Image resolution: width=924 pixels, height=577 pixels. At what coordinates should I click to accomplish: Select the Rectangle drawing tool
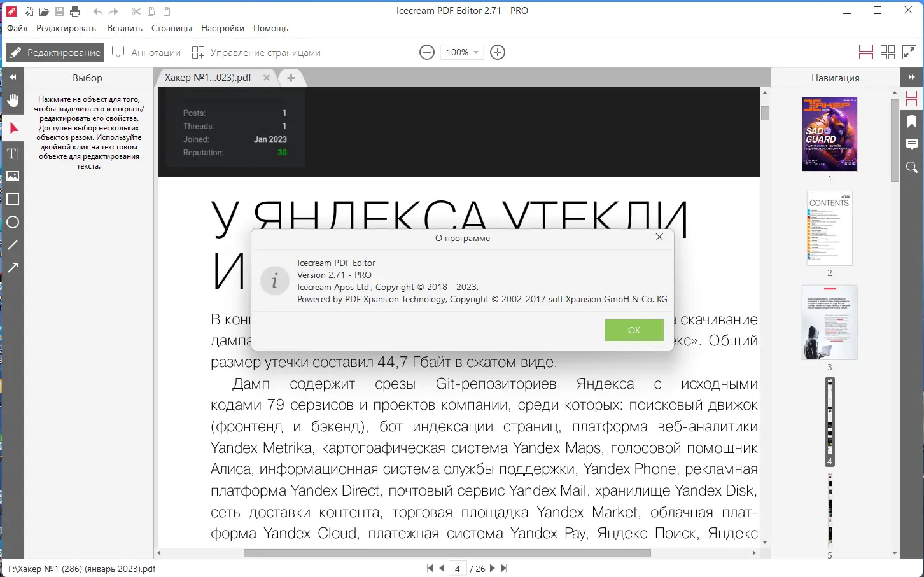(x=13, y=198)
